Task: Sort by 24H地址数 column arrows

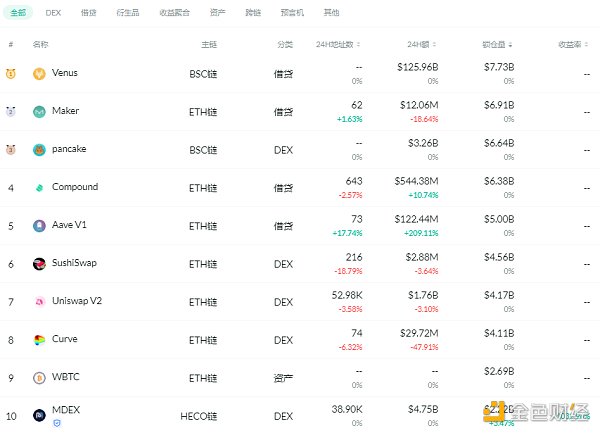Action: [x=359, y=45]
